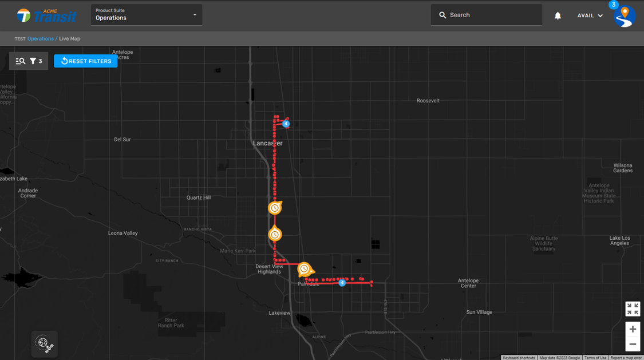Click the Quartz Hill map label
Screen dimensions: 644x360
(x=199, y=197)
